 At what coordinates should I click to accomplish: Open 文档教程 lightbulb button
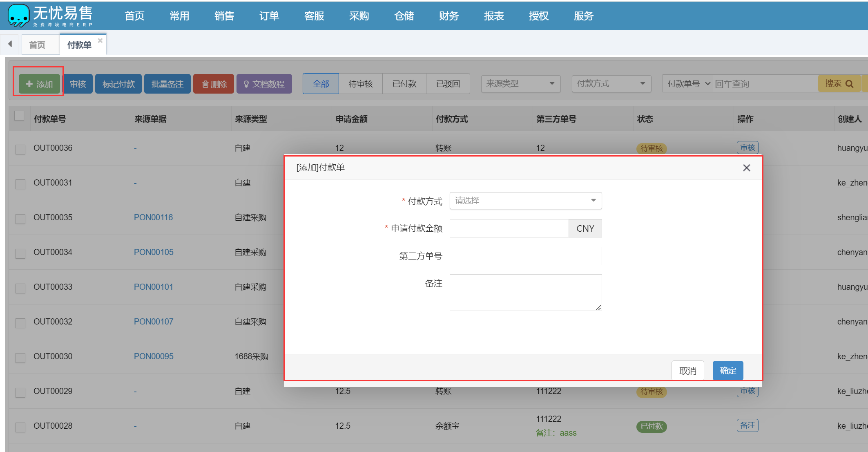[x=264, y=84]
